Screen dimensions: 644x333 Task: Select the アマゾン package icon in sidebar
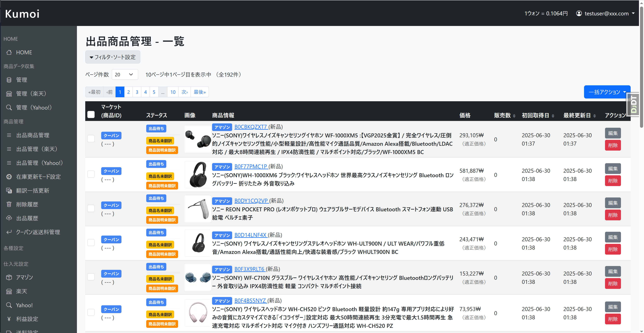[9, 277]
